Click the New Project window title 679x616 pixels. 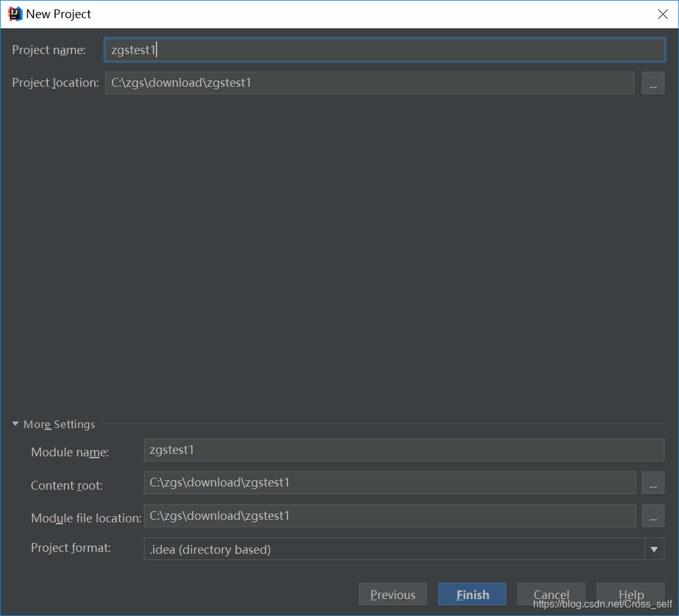(58, 14)
